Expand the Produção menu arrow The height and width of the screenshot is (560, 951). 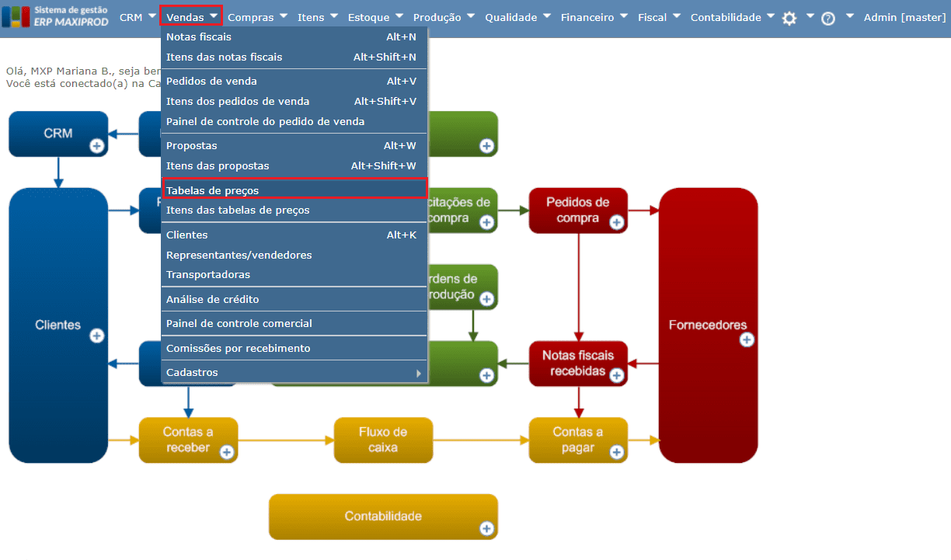[470, 16]
